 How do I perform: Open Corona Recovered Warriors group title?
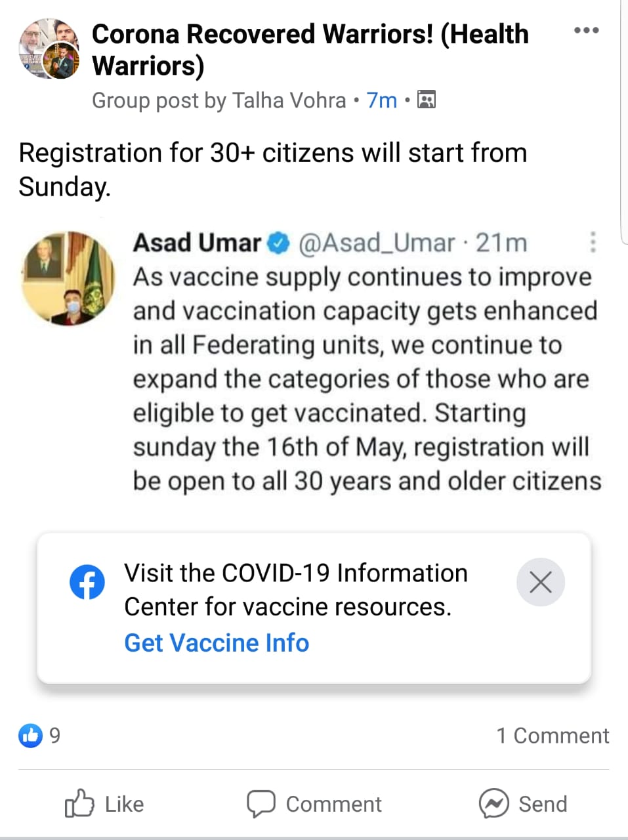pyautogui.click(x=310, y=50)
